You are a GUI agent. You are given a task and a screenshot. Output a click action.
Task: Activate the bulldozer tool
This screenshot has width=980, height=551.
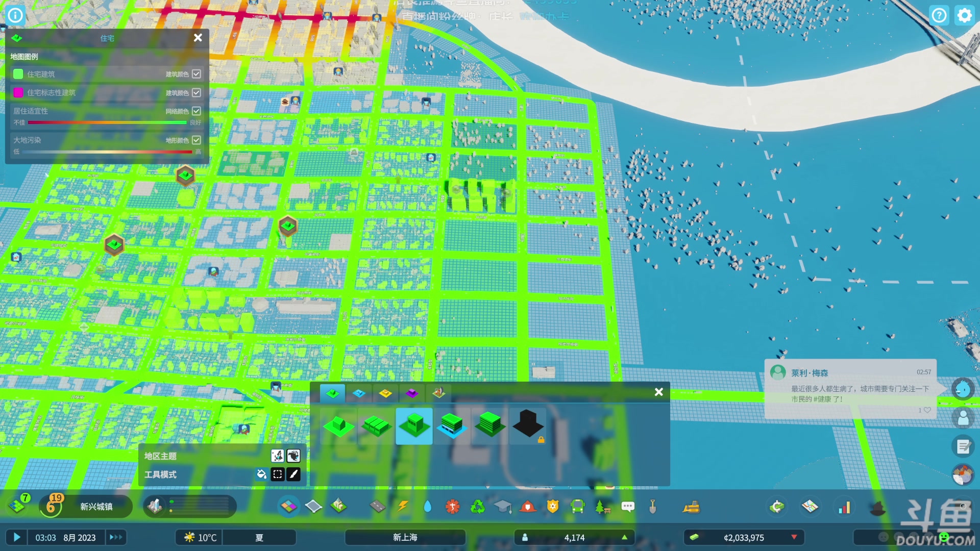691,507
